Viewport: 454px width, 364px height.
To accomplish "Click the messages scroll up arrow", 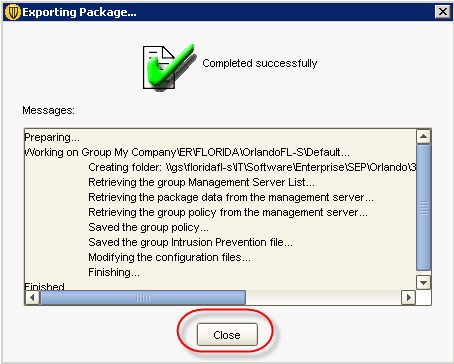I will click(x=423, y=136).
